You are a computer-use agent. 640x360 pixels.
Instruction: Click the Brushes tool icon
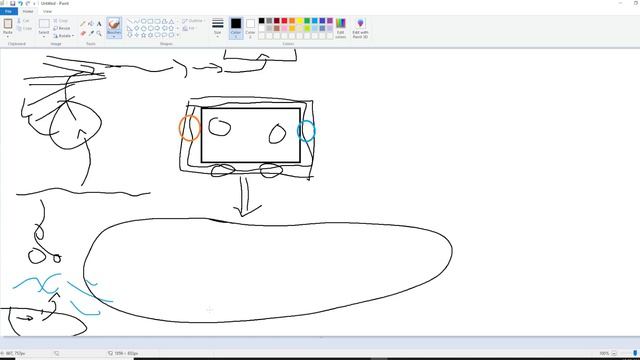pos(114,25)
